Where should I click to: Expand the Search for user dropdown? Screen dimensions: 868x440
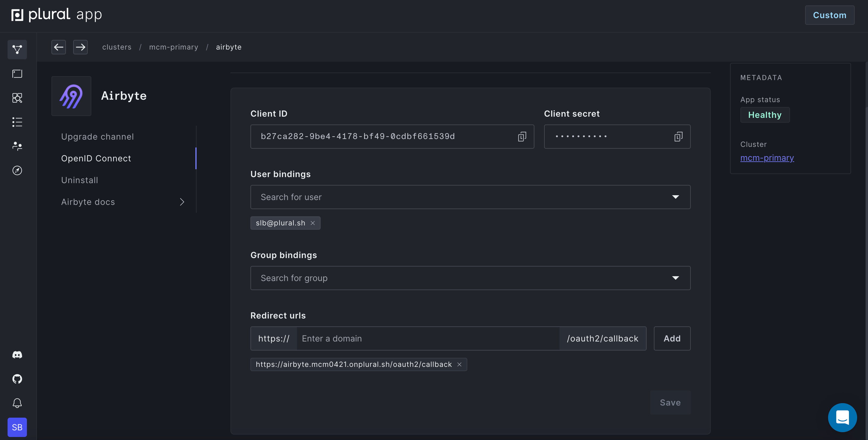click(675, 197)
